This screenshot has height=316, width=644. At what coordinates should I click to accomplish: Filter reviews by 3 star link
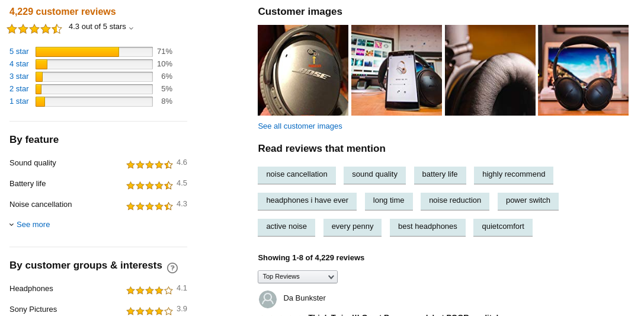19,76
